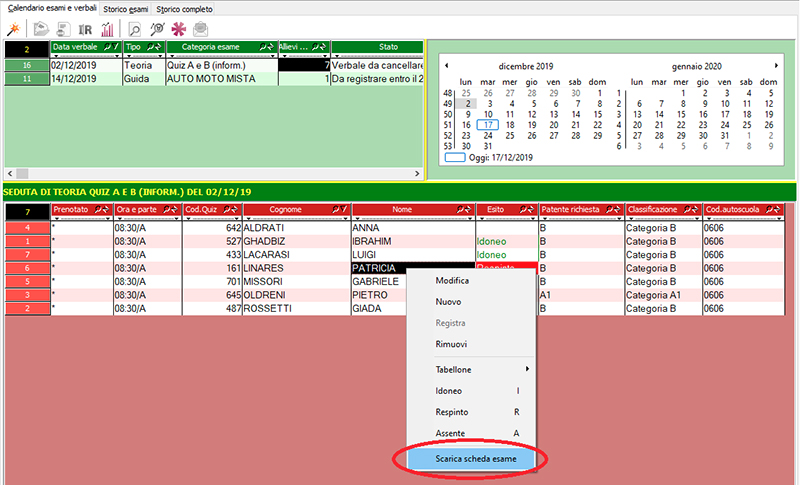This screenshot has width=800, height=485.
Task: Click the open folder toolbar icon
Action: [40, 28]
